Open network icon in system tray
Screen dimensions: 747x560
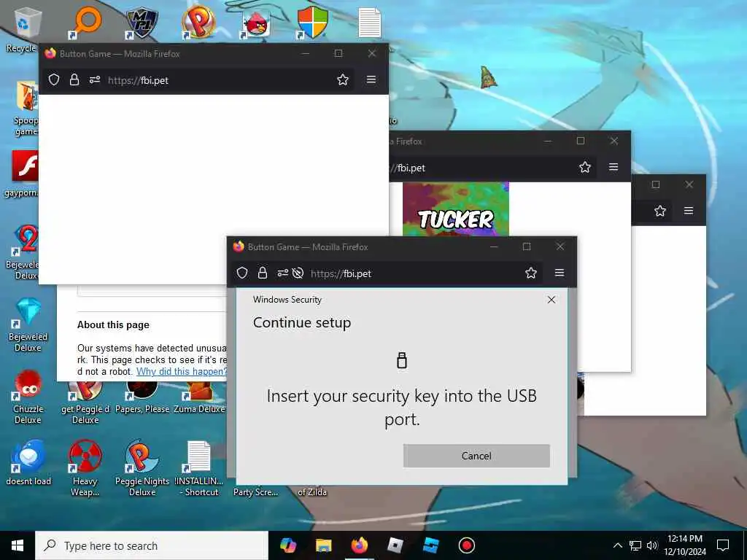(635, 545)
